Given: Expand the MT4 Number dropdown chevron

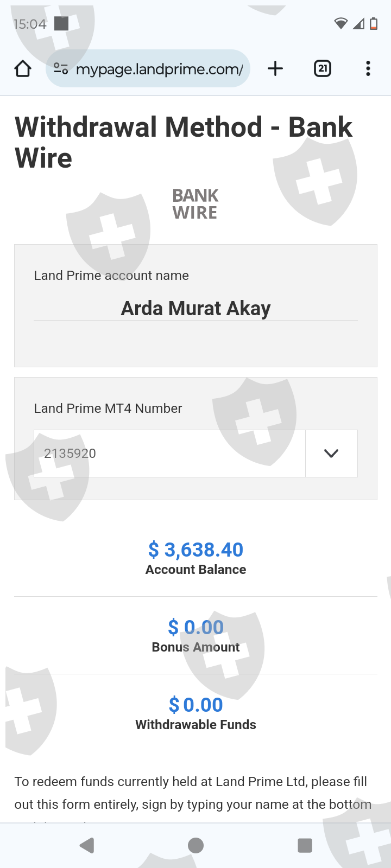Looking at the screenshot, I should click(x=331, y=454).
